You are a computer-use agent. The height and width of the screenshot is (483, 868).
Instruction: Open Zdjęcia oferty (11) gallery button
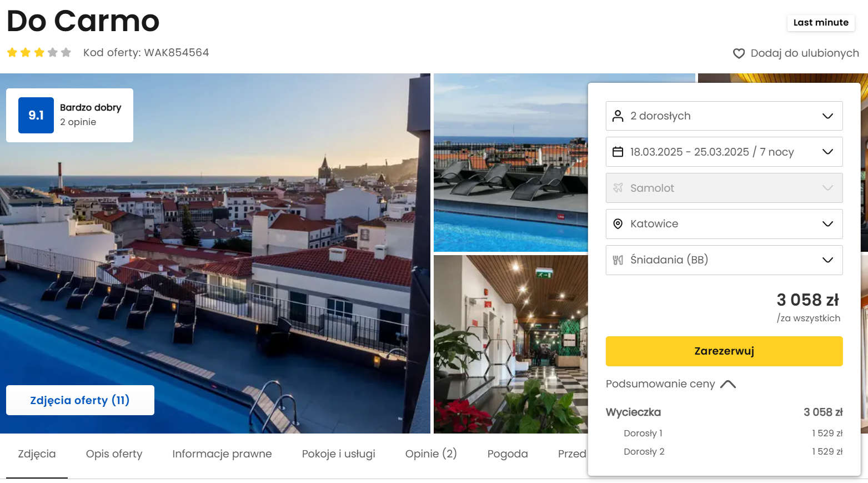coord(80,400)
